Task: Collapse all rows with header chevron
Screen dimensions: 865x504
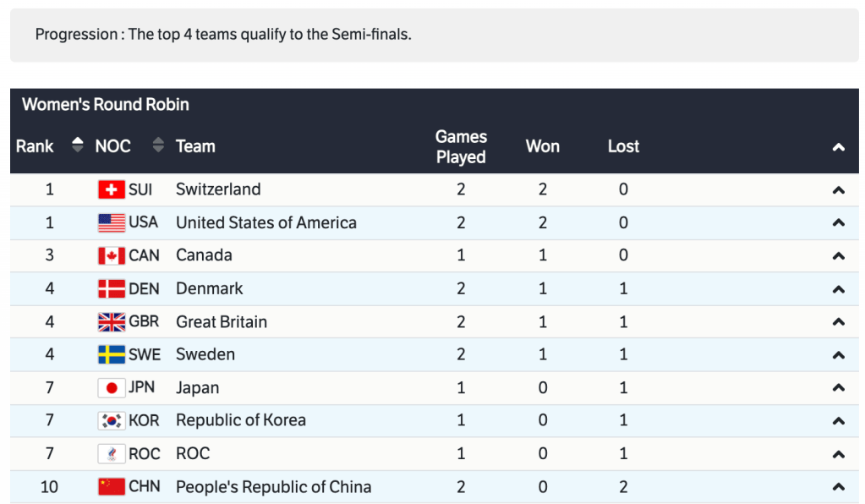Action: [838, 147]
